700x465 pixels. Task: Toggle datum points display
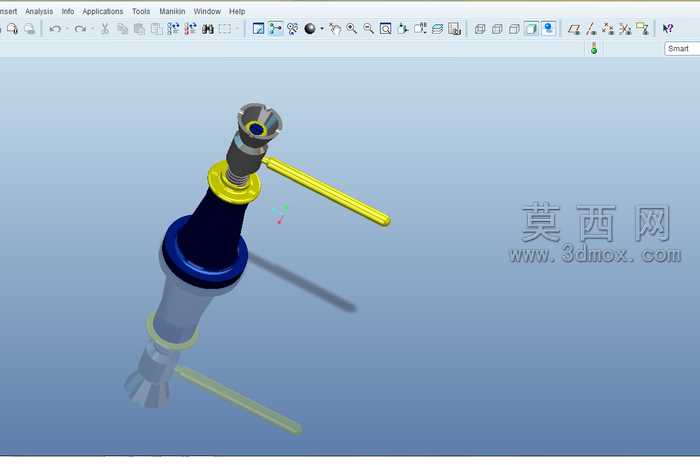pos(608,29)
